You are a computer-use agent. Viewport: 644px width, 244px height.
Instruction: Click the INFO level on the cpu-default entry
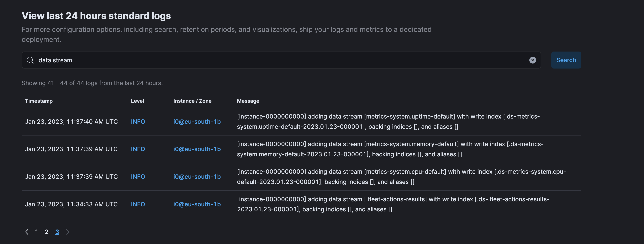coord(138,176)
